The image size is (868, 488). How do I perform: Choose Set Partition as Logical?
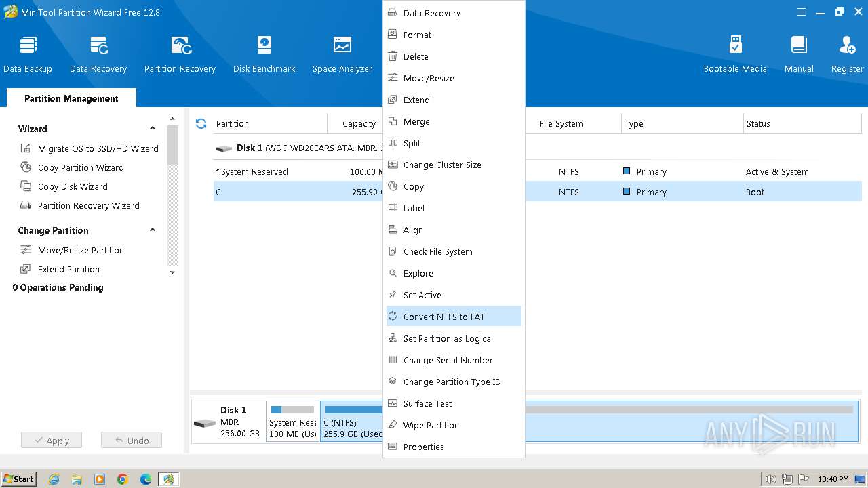[454, 338]
